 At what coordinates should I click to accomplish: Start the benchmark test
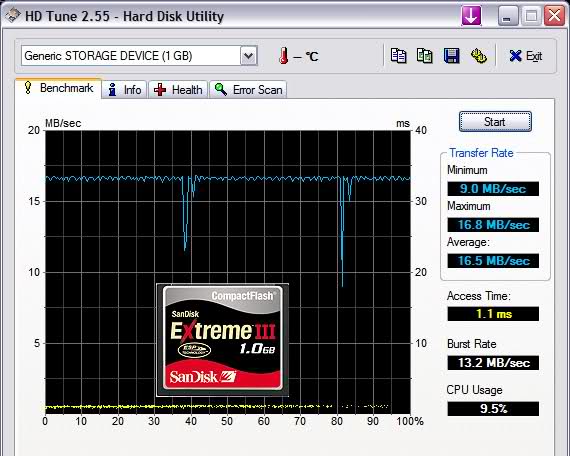495,122
